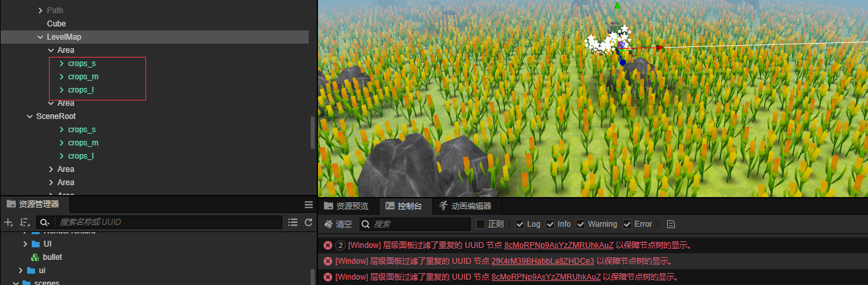This screenshot has width=868, height=285.
Task: Open the 资源管理器 panel hamburger menu
Action: [x=308, y=204]
